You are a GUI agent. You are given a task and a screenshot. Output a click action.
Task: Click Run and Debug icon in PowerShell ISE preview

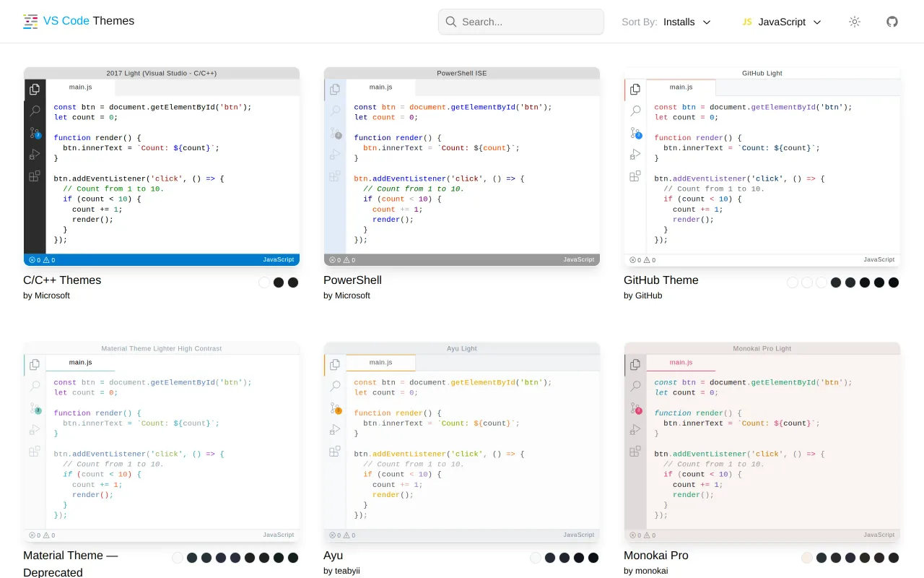coord(335,155)
